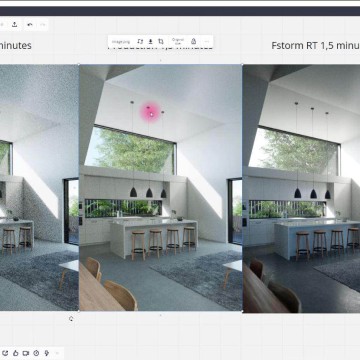This screenshot has width=360, height=360.
Task: Open the countdown timer tool
Action: pyautogui.click(x=36, y=353)
